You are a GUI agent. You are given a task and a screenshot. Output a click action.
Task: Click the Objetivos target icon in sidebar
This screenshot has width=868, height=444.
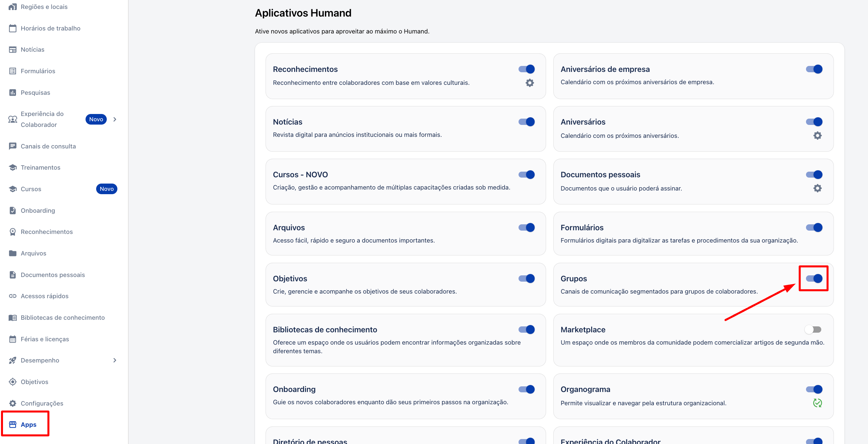13,382
